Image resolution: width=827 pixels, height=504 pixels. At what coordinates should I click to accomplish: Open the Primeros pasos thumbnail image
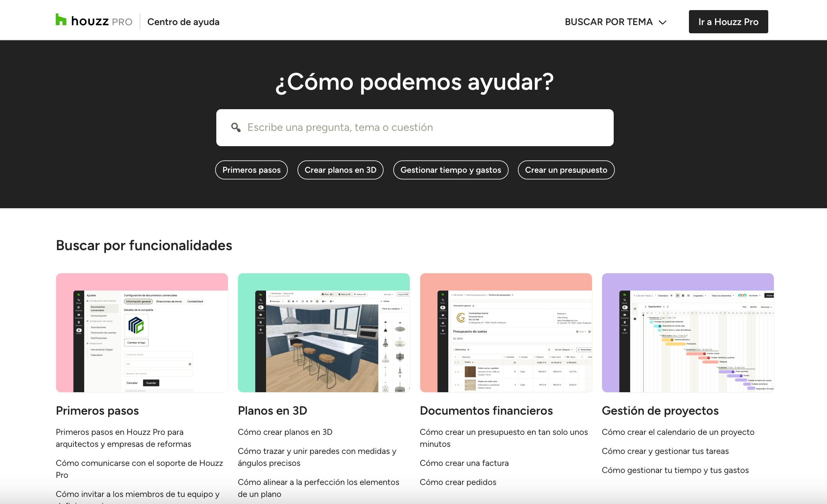[142, 333]
